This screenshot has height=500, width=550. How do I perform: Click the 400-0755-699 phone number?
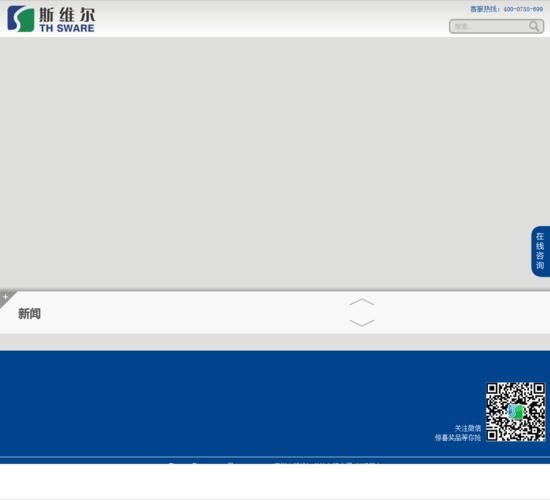pyautogui.click(x=523, y=9)
